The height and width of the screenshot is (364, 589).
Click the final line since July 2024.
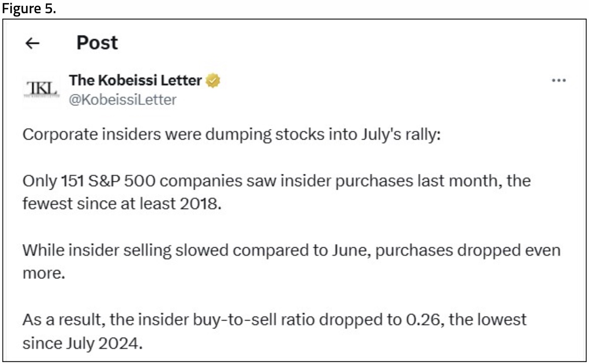point(82,343)
